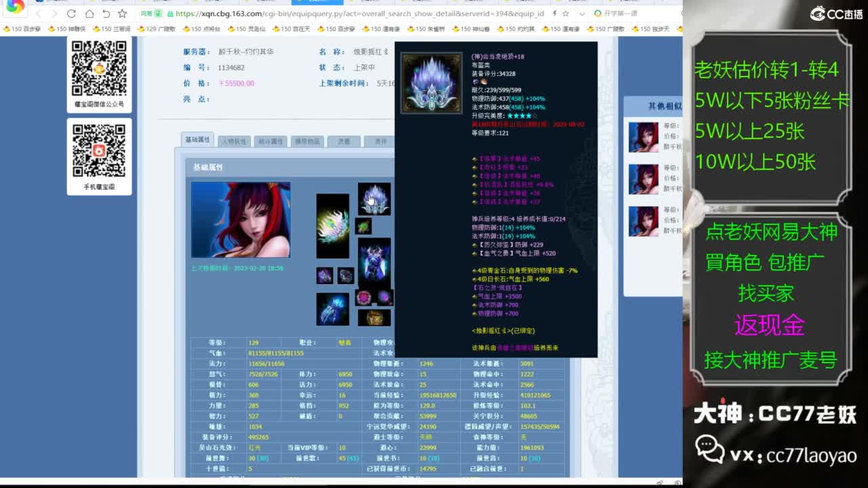This screenshot has width=868, height=488.
Task: Click the browser forward arrow
Action: pyautogui.click(x=54, y=14)
